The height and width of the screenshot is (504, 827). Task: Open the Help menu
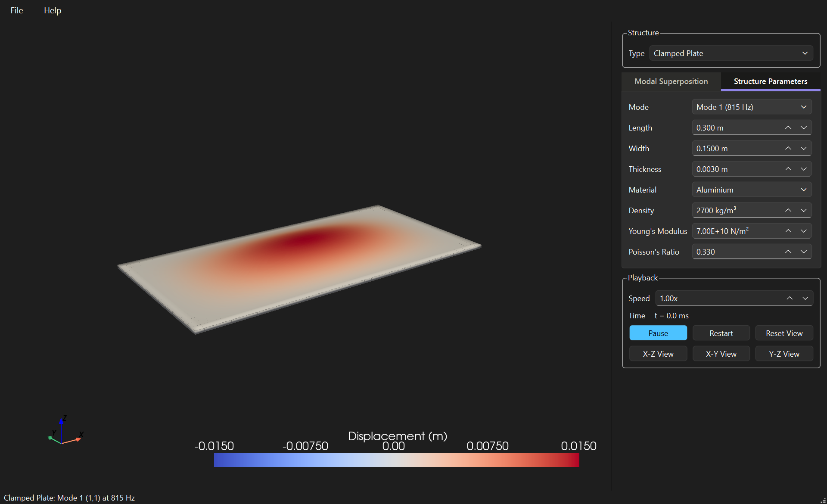pos(53,10)
